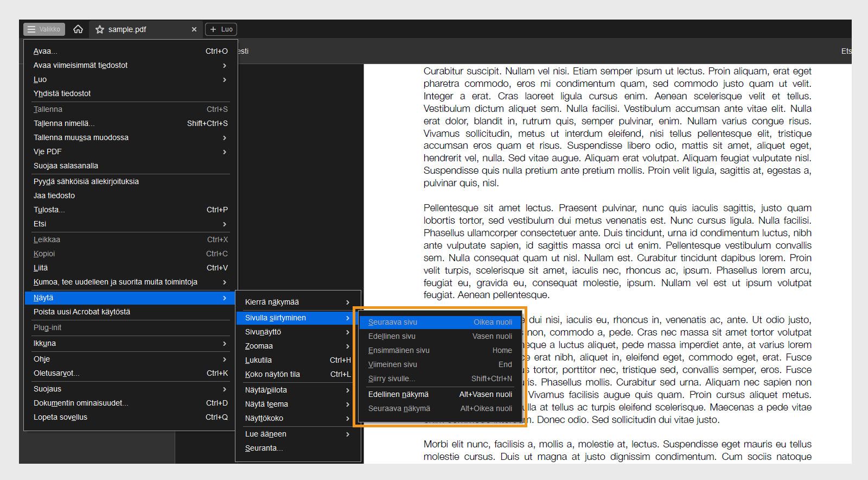Choose Lopeta sovellus
Image resolution: width=868 pixels, height=480 pixels.
coord(130,417)
